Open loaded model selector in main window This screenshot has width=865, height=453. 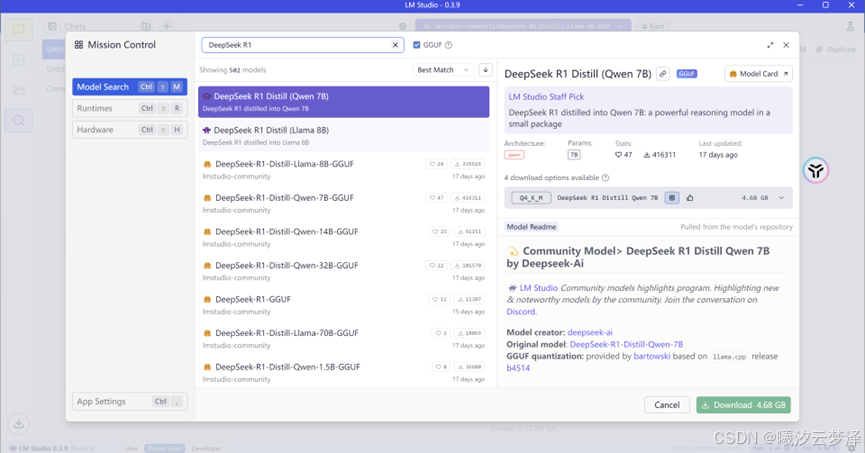pyautogui.click(x=523, y=26)
